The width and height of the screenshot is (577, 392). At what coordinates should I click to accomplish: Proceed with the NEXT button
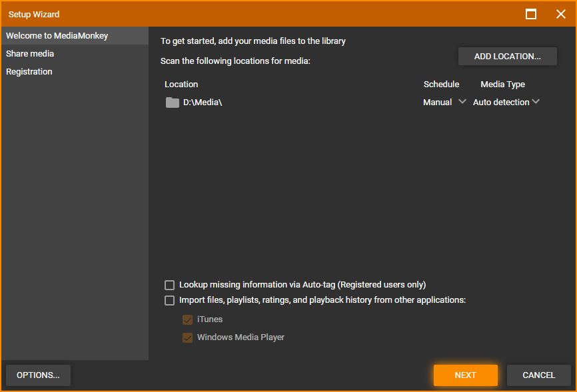465,375
